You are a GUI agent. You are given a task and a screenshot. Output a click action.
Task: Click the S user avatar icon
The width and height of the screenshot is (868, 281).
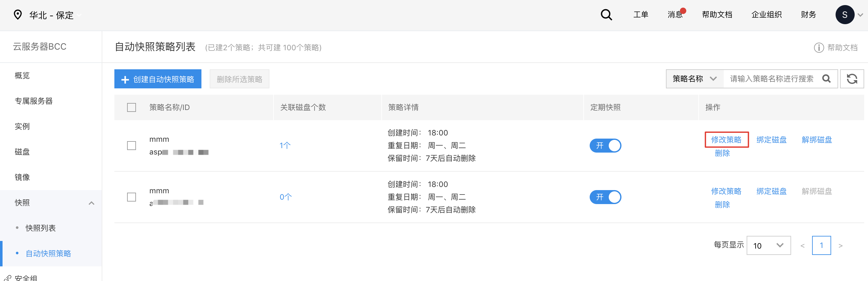point(844,15)
